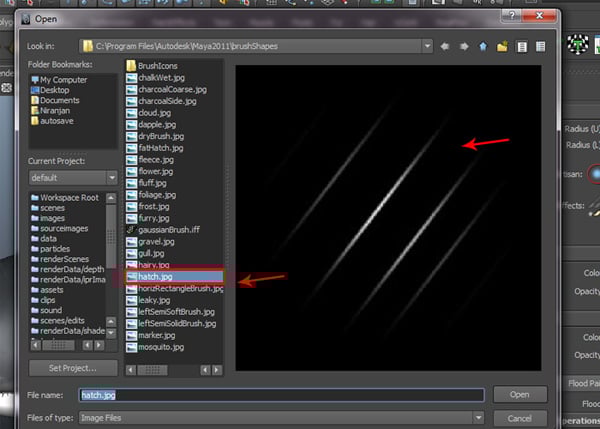Switch to detail view mode icon
The height and width of the screenshot is (429, 600).
click(x=540, y=46)
